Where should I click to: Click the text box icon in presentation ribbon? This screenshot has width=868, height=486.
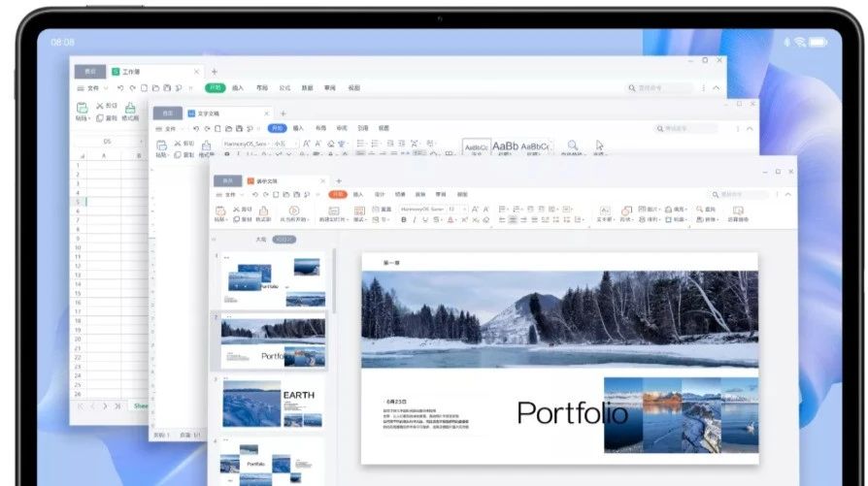pos(605,211)
